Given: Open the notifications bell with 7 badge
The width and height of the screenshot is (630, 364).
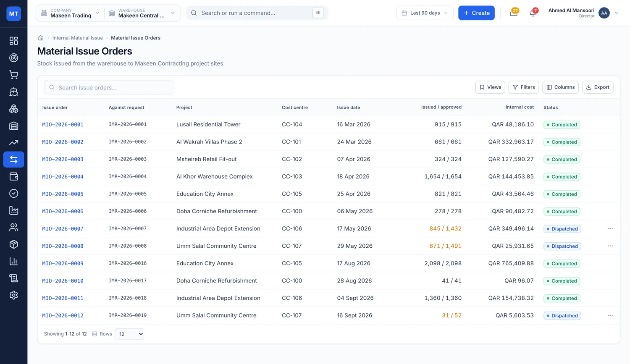Looking at the screenshot, I should (x=533, y=13).
